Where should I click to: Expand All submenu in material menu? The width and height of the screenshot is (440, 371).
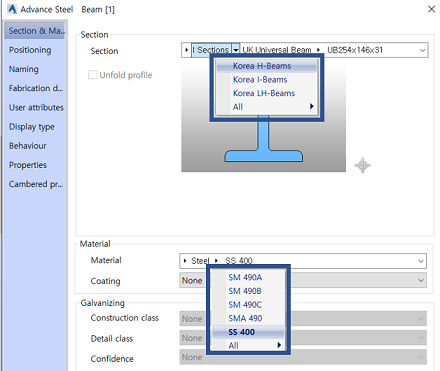[248, 345]
